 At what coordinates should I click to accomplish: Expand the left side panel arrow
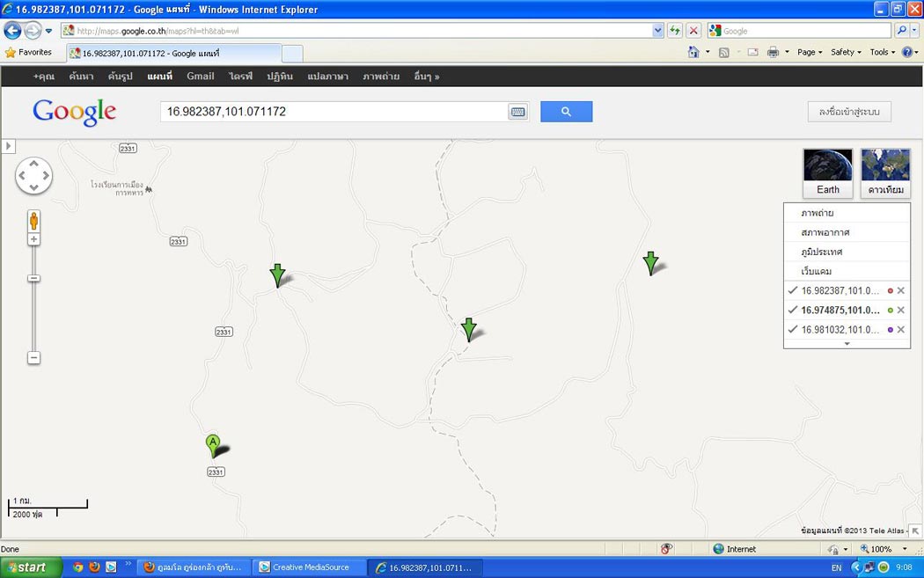coord(8,146)
